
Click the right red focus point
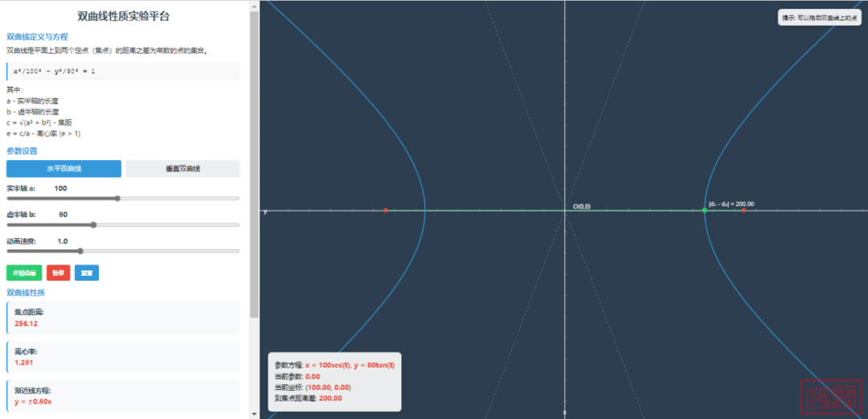743,211
